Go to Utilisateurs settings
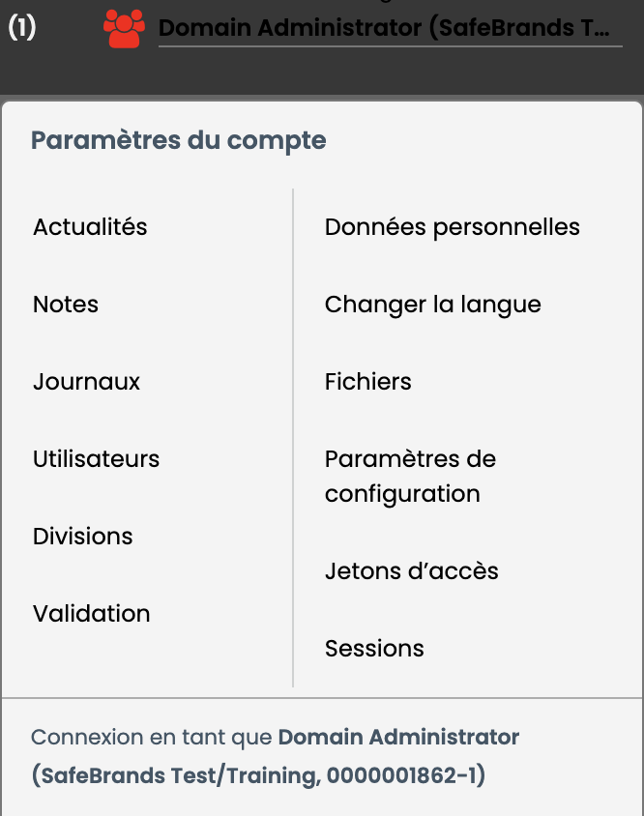This screenshot has height=816, width=644. click(x=97, y=459)
